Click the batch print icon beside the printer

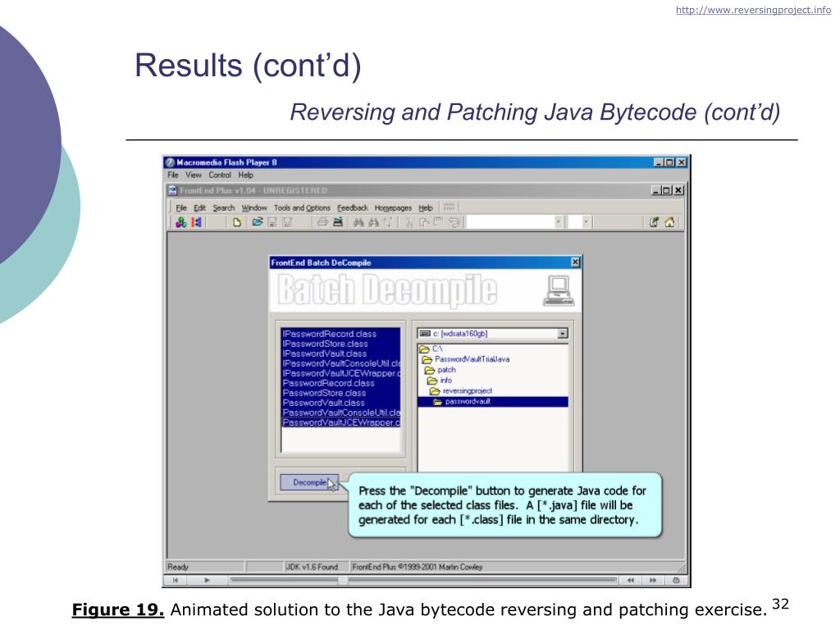(x=338, y=222)
